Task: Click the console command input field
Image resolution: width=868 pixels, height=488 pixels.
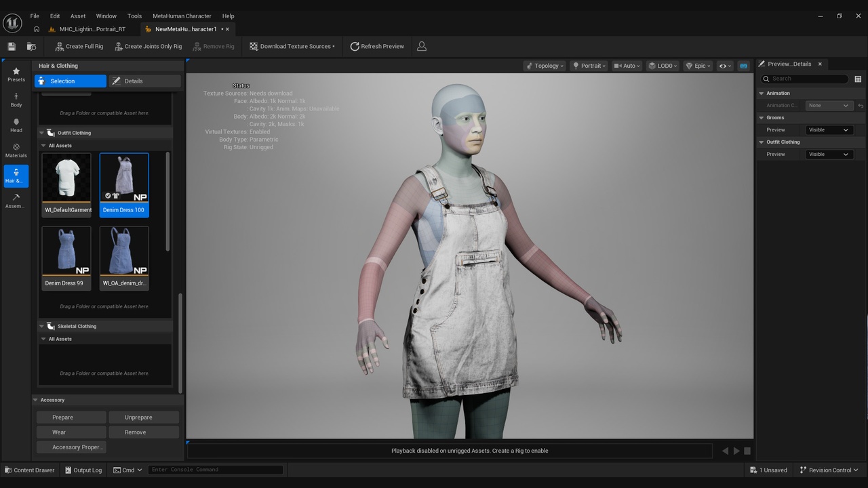Action: (x=216, y=470)
